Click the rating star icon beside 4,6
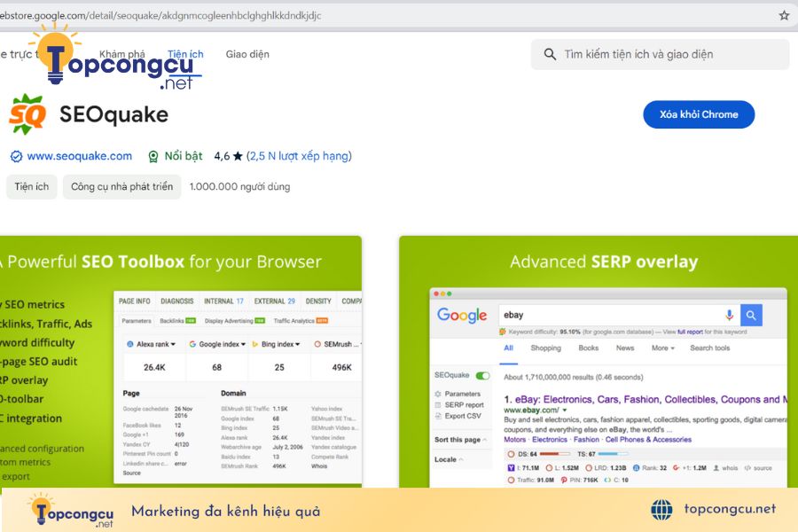This screenshot has height=532, width=798. (x=238, y=156)
